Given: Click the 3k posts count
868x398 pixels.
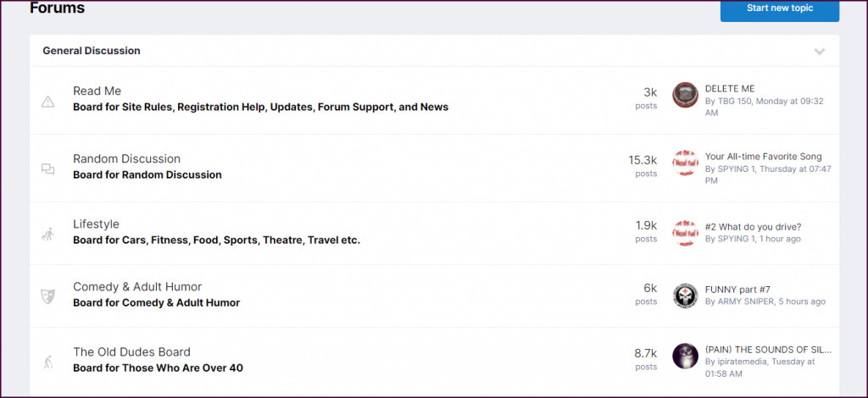Looking at the screenshot, I should pyautogui.click(x=646, y=98).
